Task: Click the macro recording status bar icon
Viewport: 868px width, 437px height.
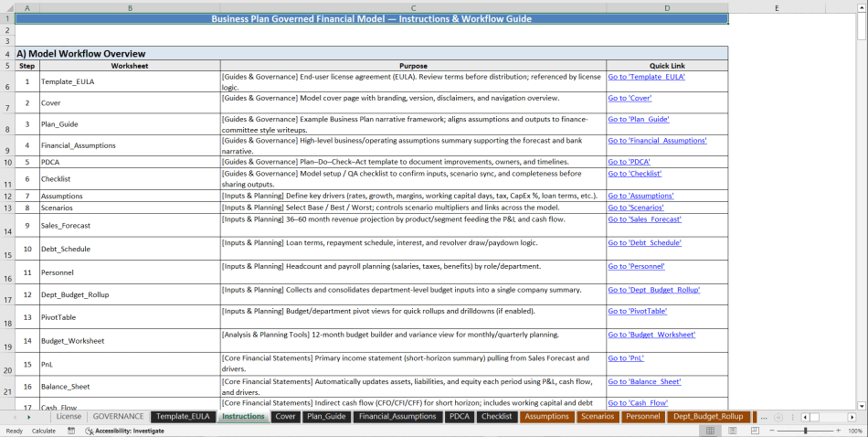Action: [71, 431]
